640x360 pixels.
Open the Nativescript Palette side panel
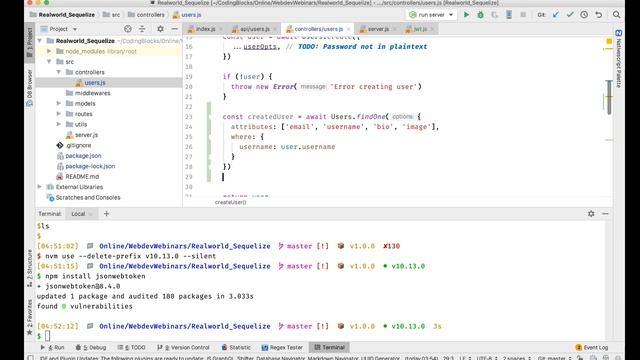(618, 59)
